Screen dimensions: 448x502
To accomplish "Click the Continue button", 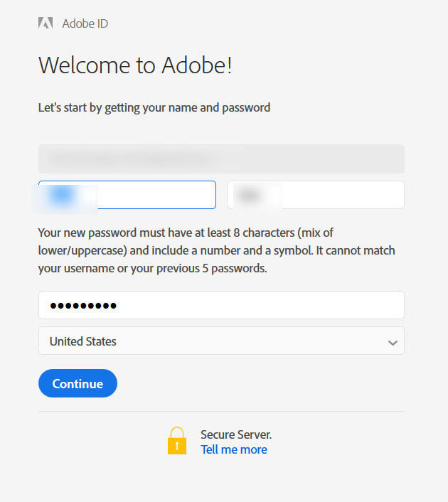I will 78,383.
